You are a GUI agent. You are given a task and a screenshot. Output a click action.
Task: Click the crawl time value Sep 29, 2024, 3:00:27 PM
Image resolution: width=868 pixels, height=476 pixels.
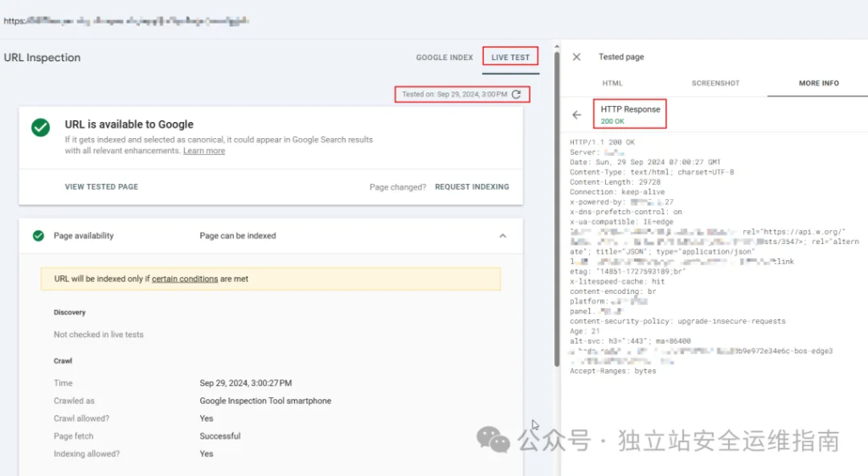(x=246, y=383)
